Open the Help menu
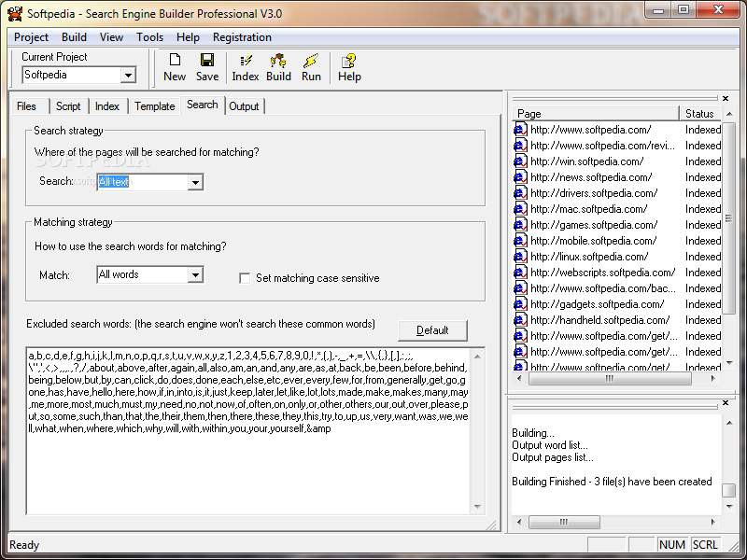 (x=188, y=37)
